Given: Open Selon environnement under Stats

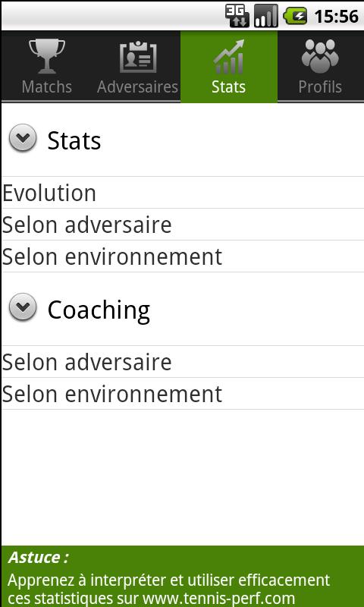Looking at the screenshot, I should pyautogui.click(x=183, y=256).
